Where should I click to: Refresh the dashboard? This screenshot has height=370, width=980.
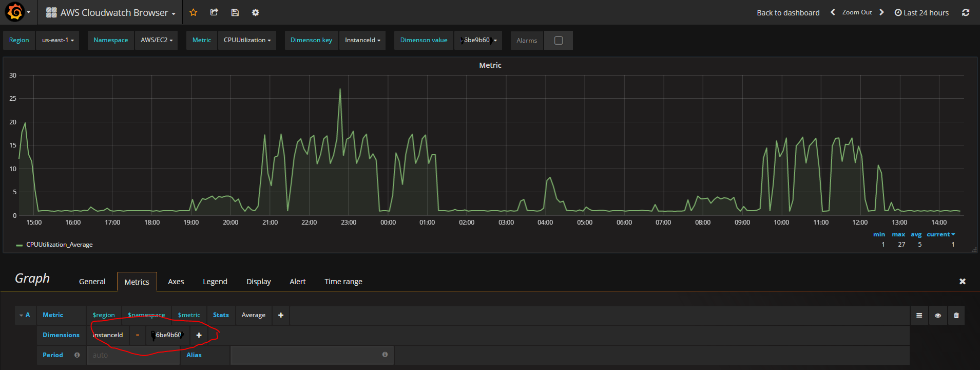966,12
